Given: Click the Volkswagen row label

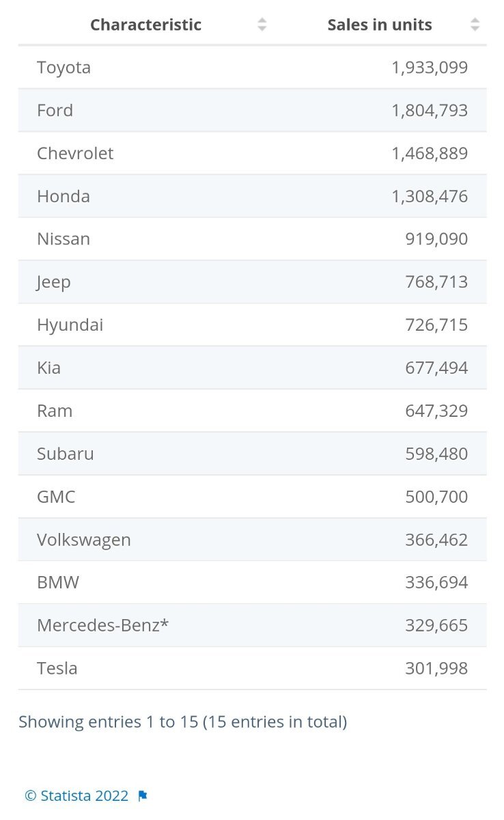Looking at the screenshot, I should (84, 540).
